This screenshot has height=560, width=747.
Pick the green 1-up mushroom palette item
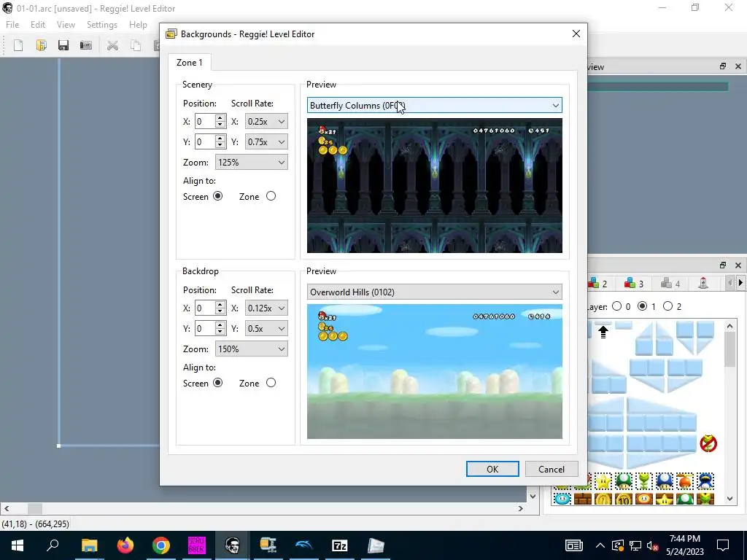(624, 481)
